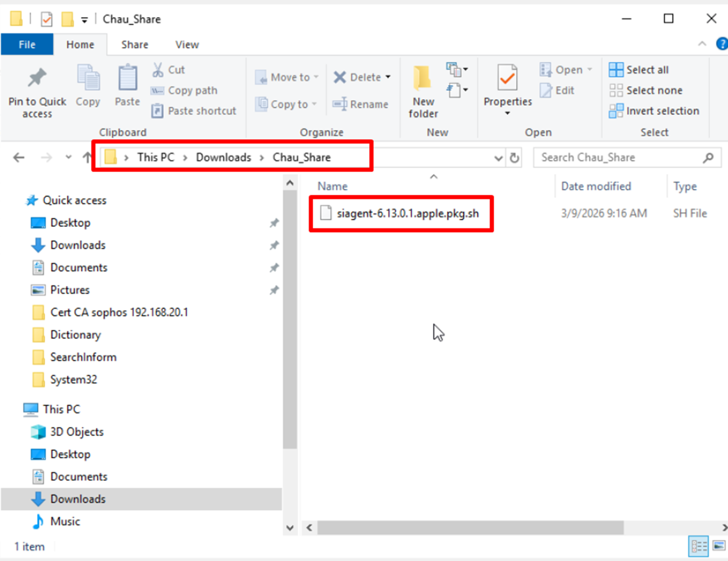Screen dimensions: 728x561
Task: Switch to details view toggle
Action: [x=699, y=546]
